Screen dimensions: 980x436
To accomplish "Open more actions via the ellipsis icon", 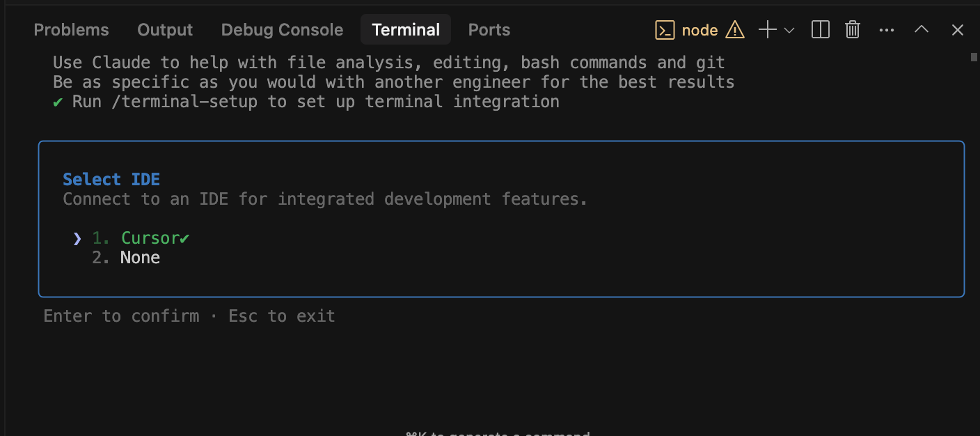I will (886, 30).
